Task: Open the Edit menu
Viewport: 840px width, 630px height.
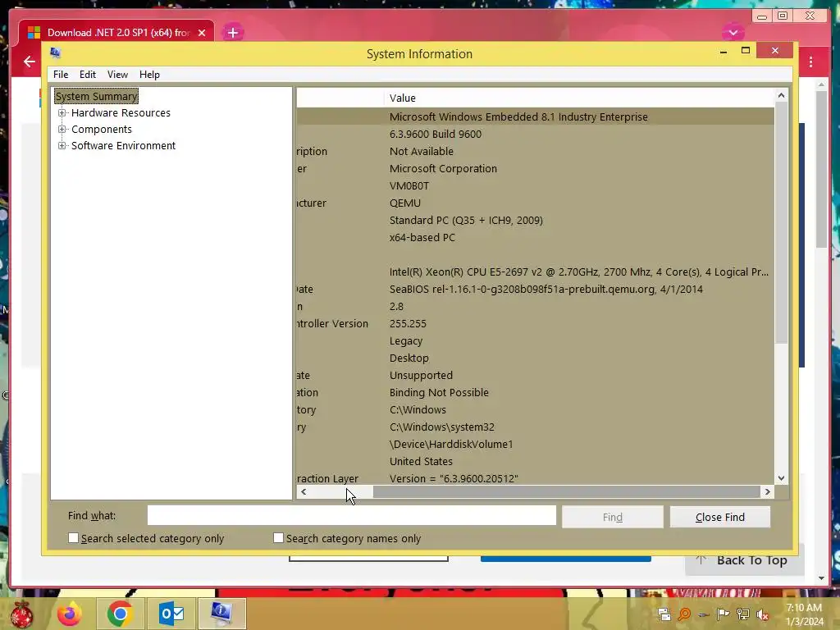Action: [x=87, y=75]
